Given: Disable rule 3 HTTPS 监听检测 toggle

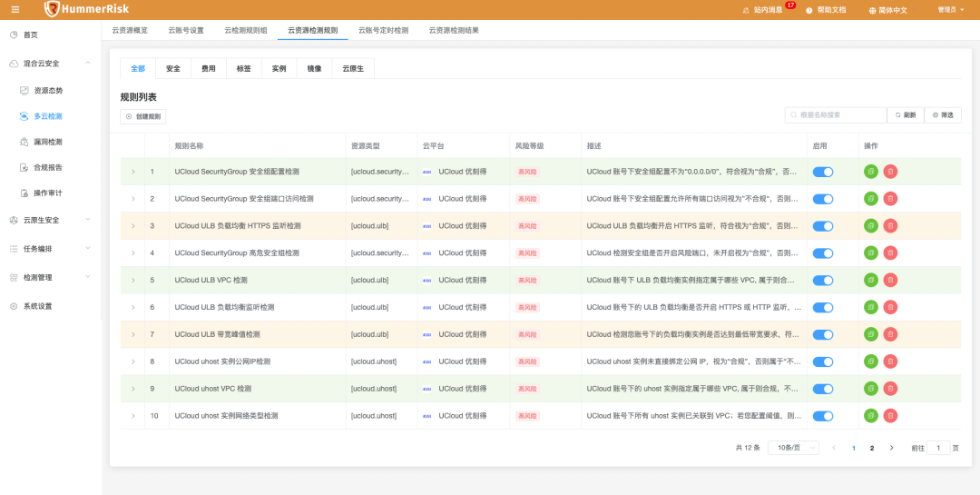Looking at the screenshot, I should (x=822, y=226).
